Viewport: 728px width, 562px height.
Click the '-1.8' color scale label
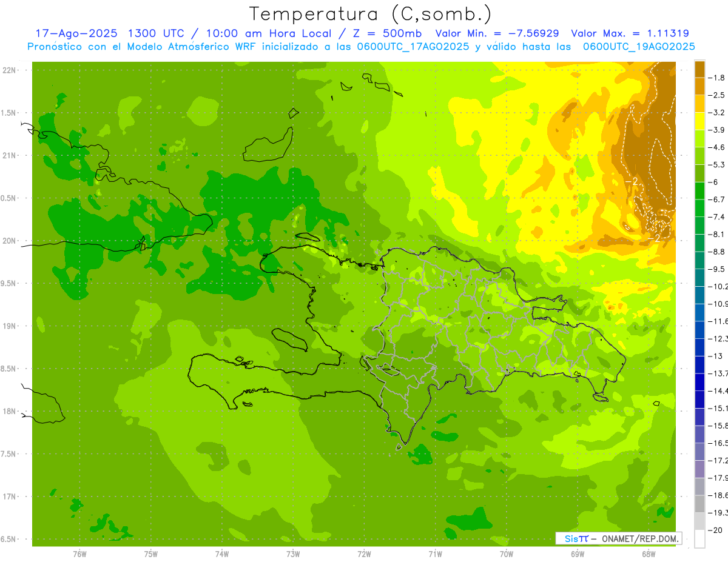(x=717, y=78)
